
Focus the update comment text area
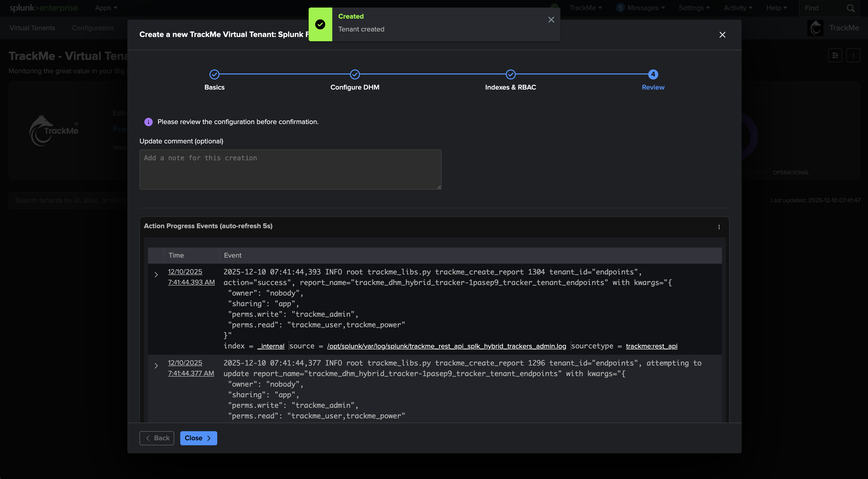(290, 169)
